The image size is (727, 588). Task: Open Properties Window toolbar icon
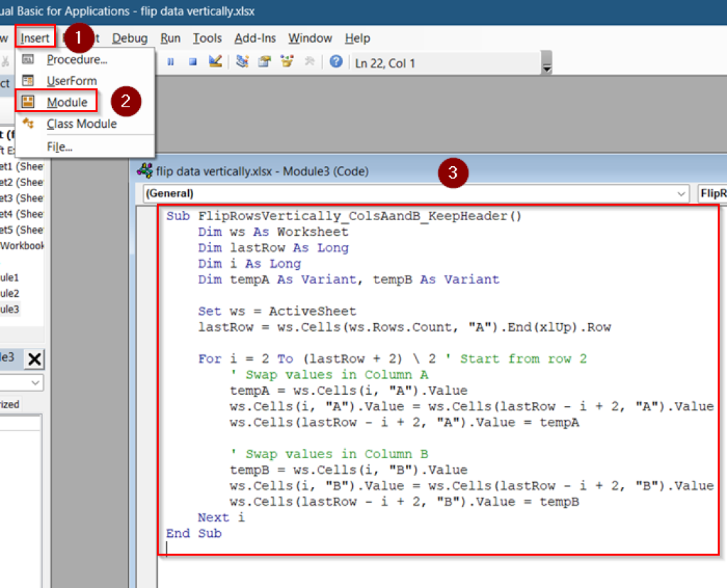pyautogui.click(x=265, y=62)
